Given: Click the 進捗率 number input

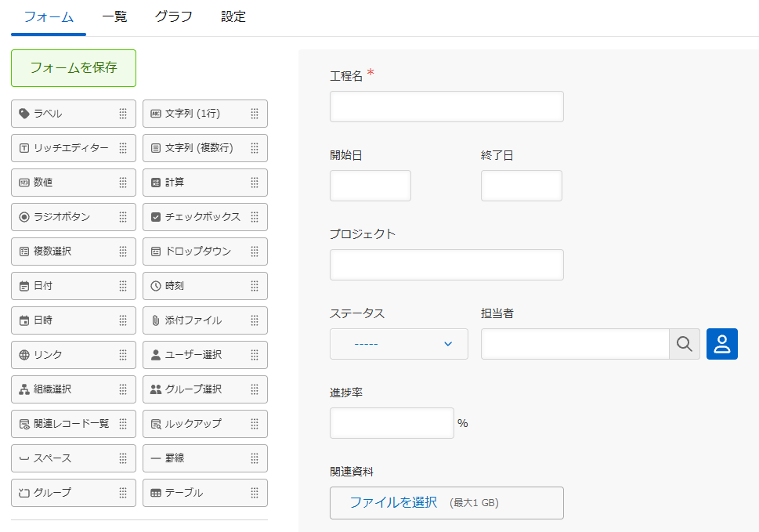Looking at the screenshot, I should [x=392, y=423].
